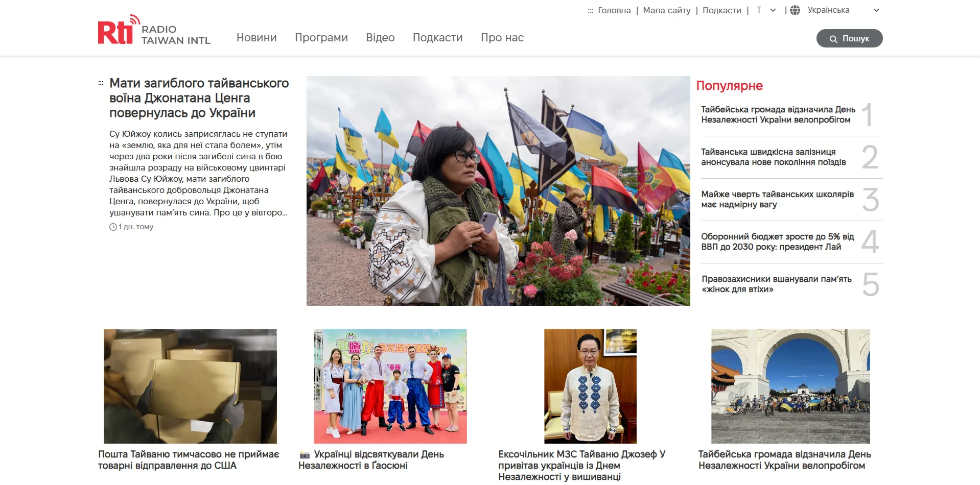Click the camera icon beside Gaoxiong article
980x485 pixels.
point(305,455)
